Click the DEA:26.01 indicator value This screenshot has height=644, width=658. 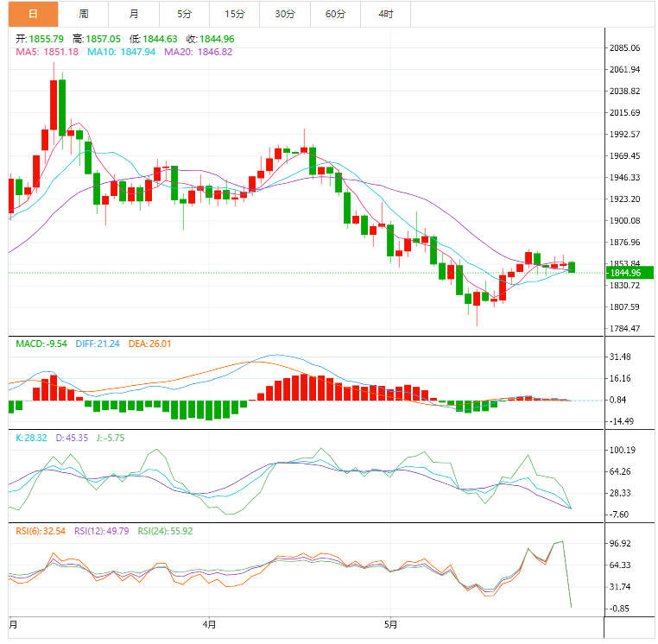coord(149,344)
